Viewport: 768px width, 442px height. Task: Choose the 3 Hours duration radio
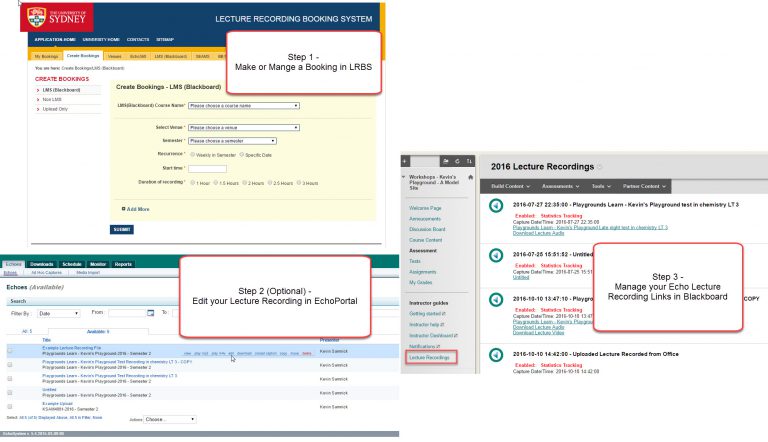click(x=299, y=182)
